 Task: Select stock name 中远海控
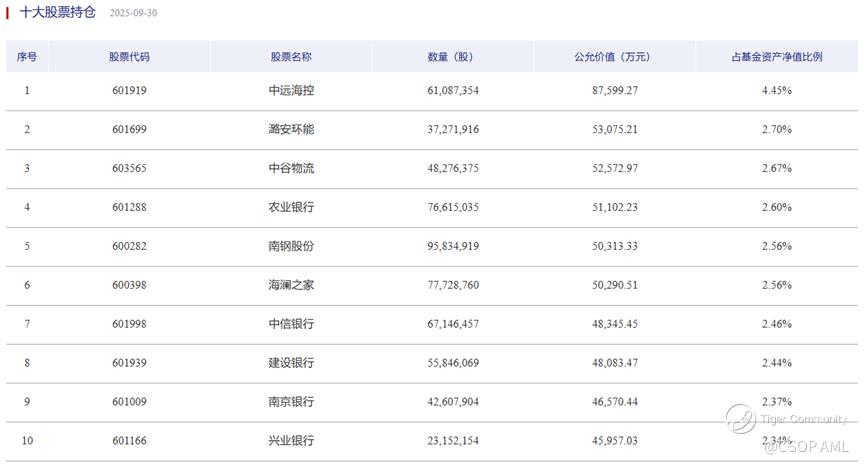[291, 90]
